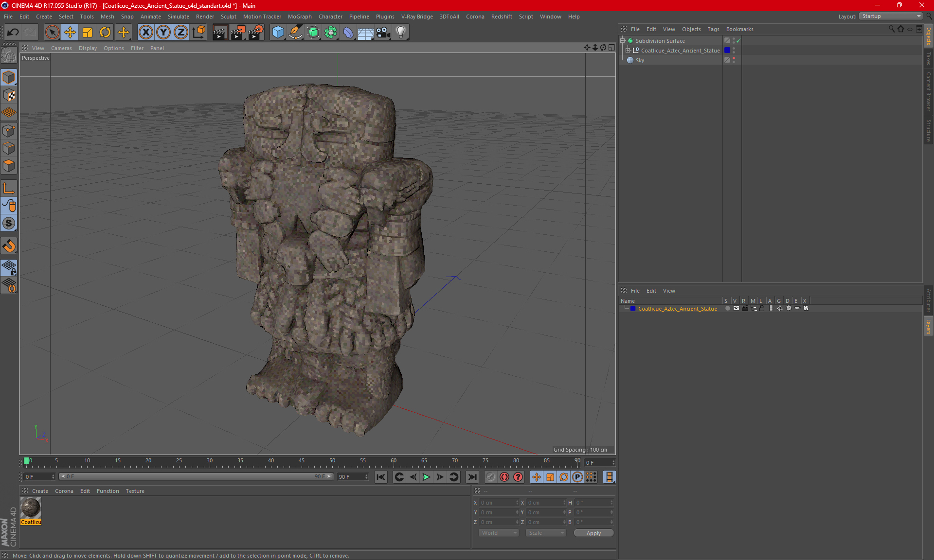This screenshot has width=934, height=560.
Task: Click the Apply button
Action: point(593,533)
